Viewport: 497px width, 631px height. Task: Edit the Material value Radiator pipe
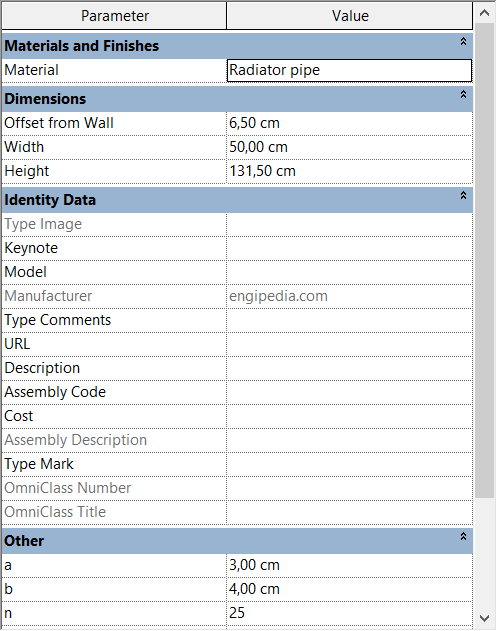coord(349,70)
